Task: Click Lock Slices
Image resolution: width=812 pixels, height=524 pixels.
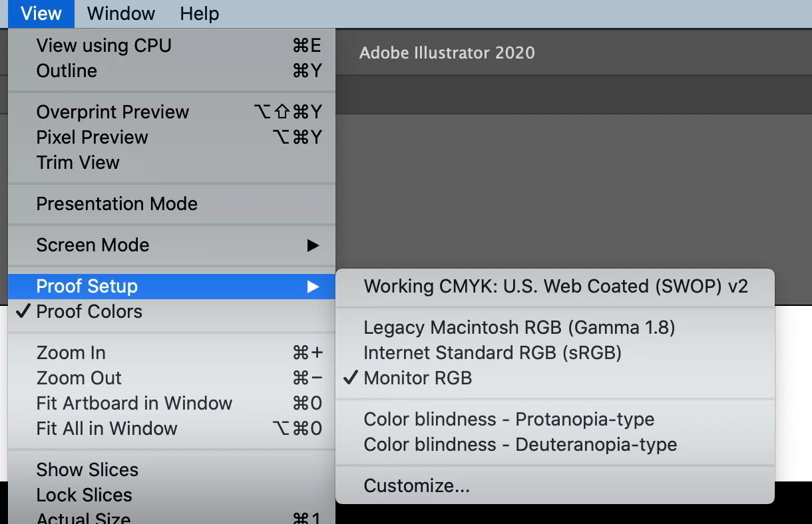Action: point(172,495)
